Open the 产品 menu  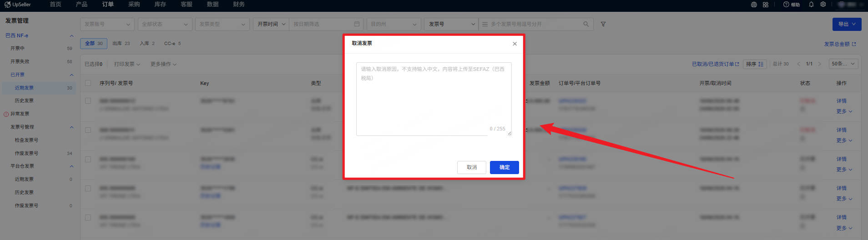point(82,5)
